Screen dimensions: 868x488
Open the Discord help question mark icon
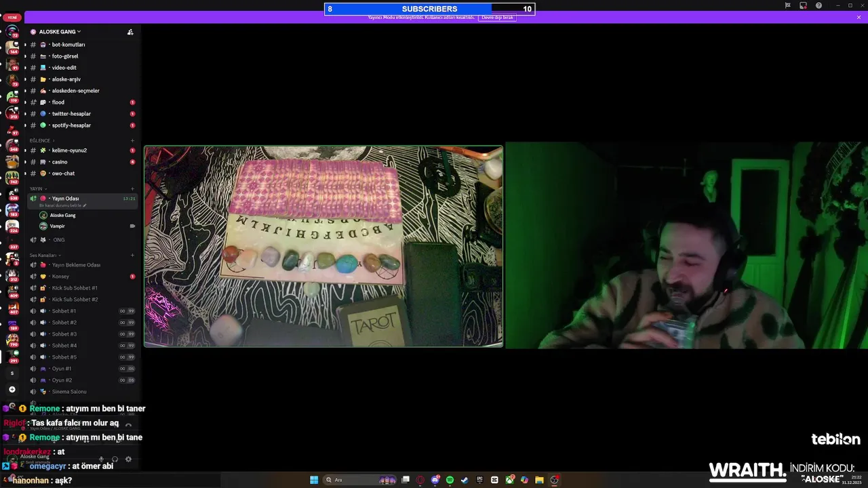point(818,5)
